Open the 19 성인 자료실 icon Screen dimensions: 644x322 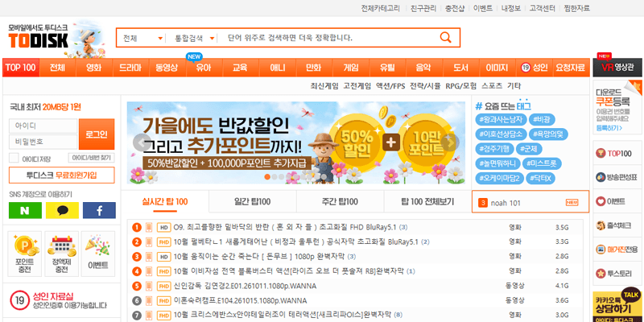click(18, 299)
